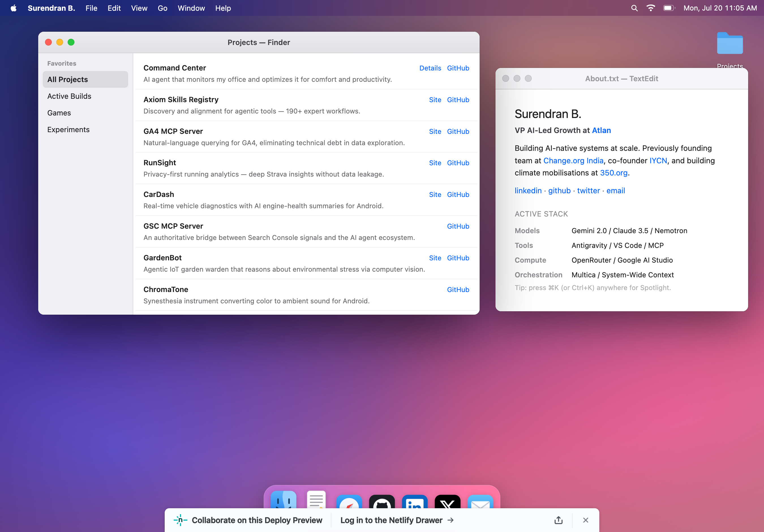This screenshot has height=532, width=764.
Task: Open the GitHub icon in dock
Action: point(382,502)
